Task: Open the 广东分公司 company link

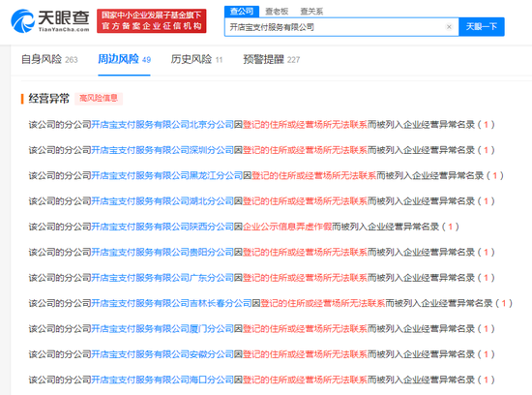Action: pos(163,278)
